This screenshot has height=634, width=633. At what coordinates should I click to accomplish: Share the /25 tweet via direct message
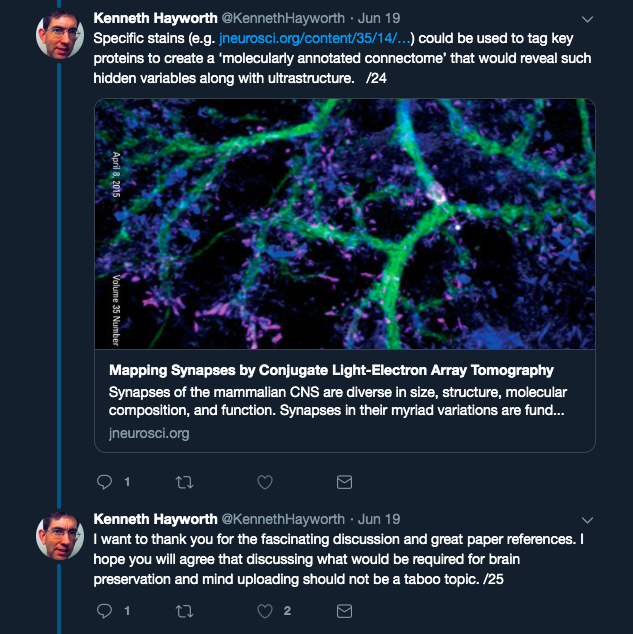344,611
